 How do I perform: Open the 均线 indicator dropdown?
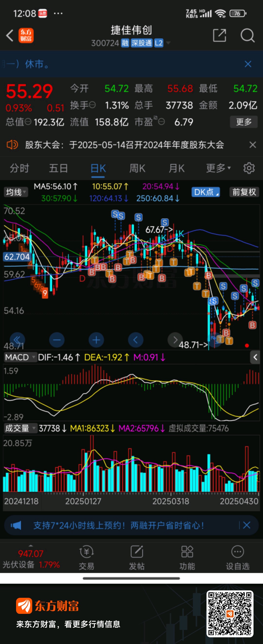[16, 192]
